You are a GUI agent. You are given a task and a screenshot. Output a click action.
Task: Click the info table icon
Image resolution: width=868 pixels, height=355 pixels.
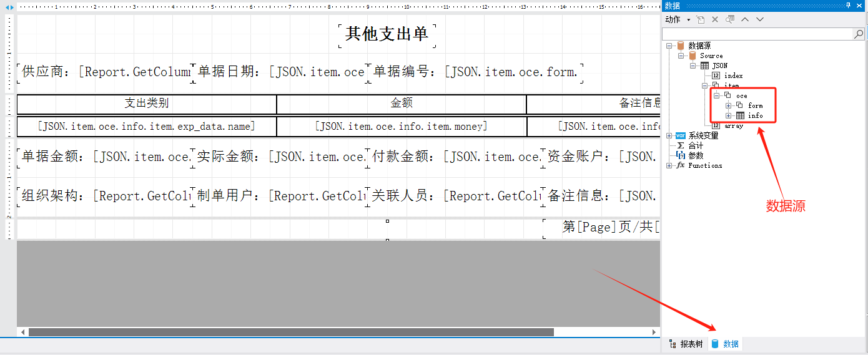coord(740,115)
